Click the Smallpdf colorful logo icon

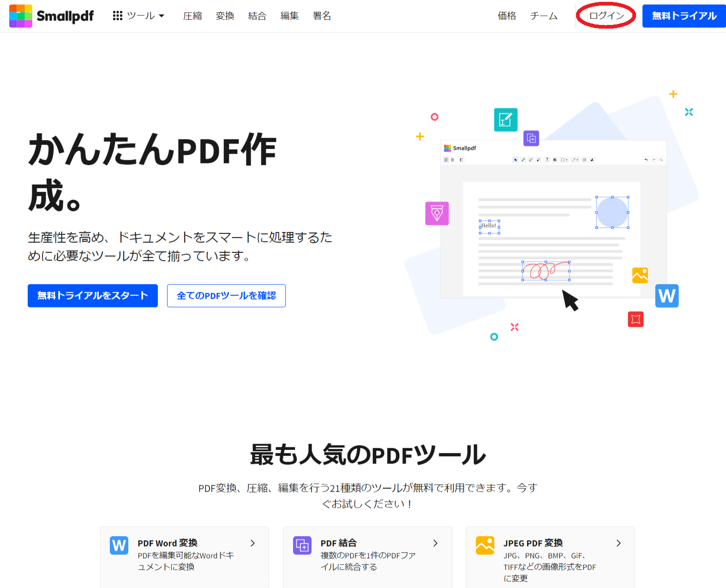(x=21, y=16)
